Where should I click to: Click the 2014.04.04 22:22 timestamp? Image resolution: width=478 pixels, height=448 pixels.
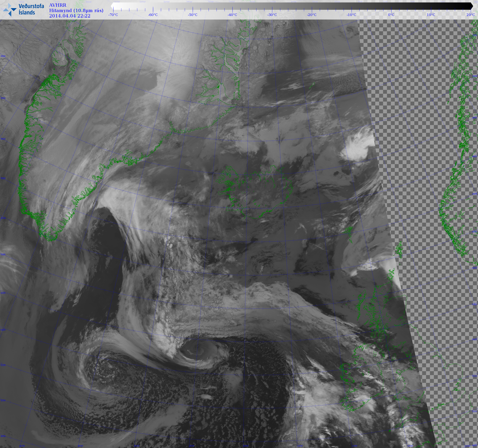point(70,16)
